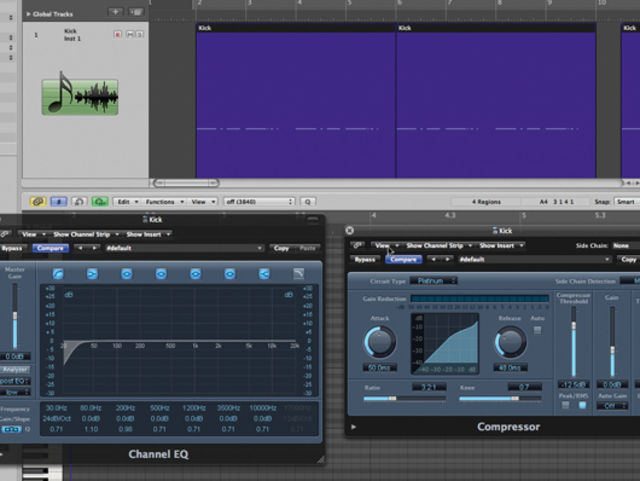Turn the Attack knob in Compressor
This screenshot has width=640, height=481.
click(380, 342)
